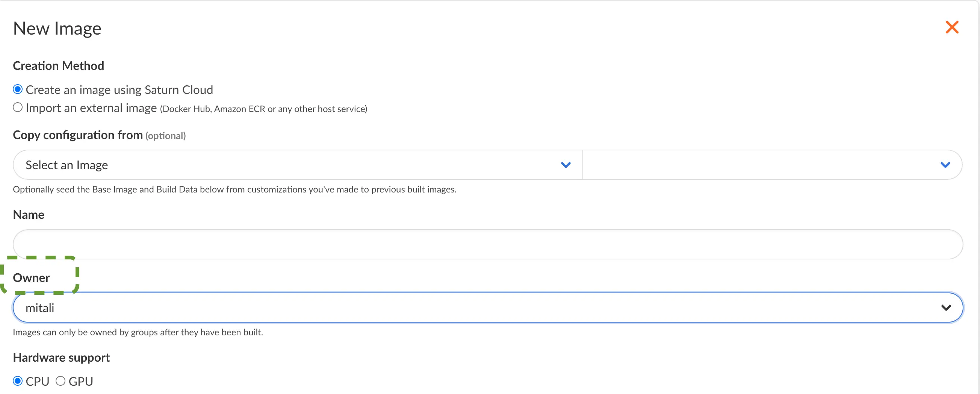Click the 'Copy configuration from' label

(x=78, y=135)
